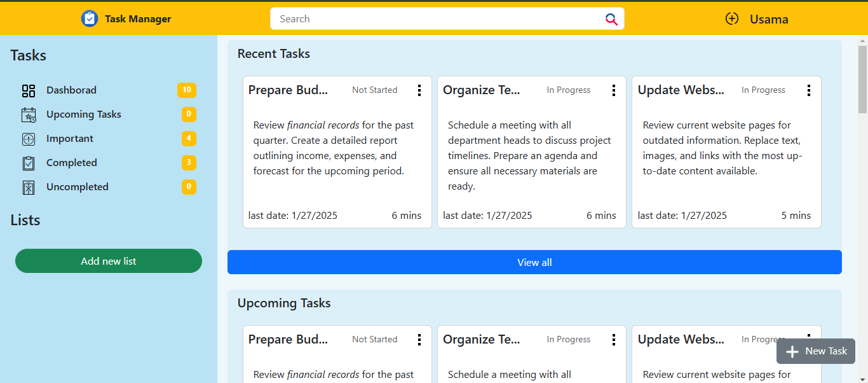
Task: Click the Upcoming Tasks section heading
Action: (284, 303)
